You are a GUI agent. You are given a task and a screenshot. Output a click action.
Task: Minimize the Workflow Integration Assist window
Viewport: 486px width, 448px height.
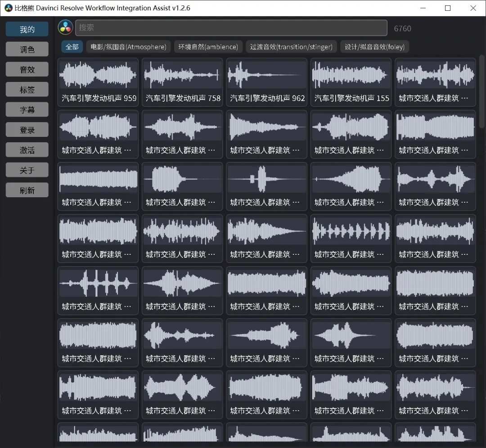click(423, 8)
